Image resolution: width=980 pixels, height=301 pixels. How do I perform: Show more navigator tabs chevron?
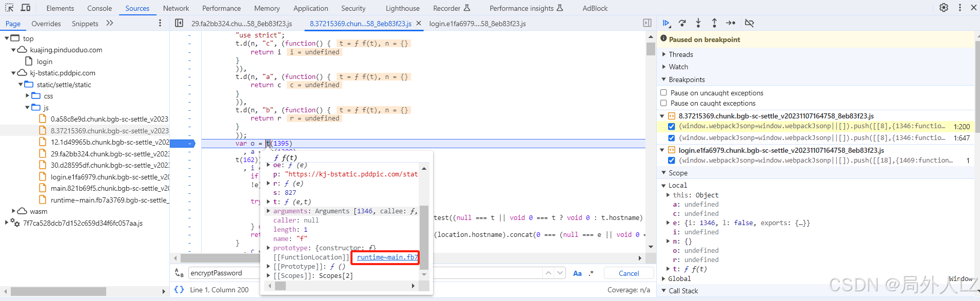click(109, 23)
